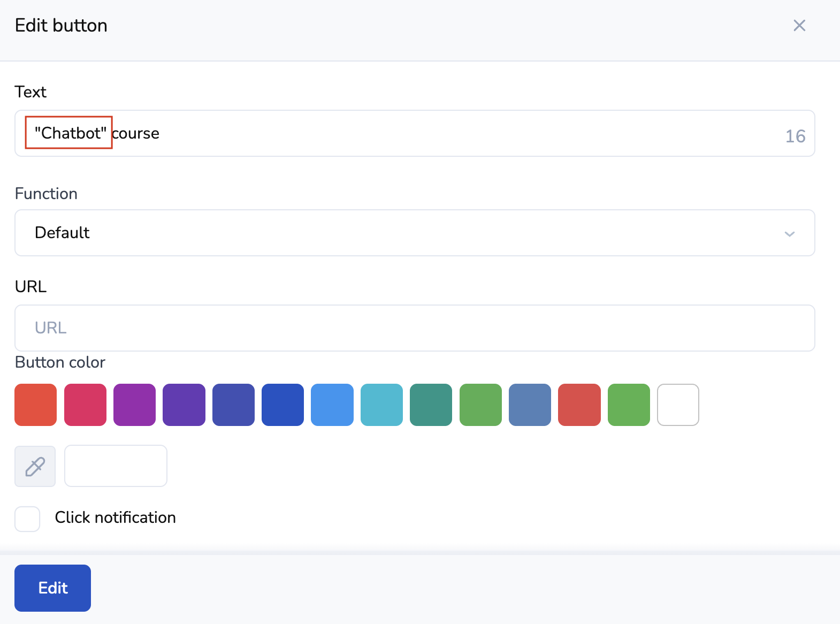Image resolution: width=840 pixels, height=624 pixels.
Task: Click the eyedropper color picker icon
Action: (x=35, y=466)
